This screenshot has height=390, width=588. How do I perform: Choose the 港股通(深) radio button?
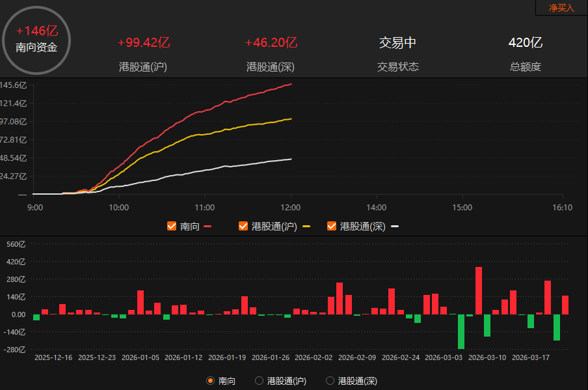click(x=330, y=381)
